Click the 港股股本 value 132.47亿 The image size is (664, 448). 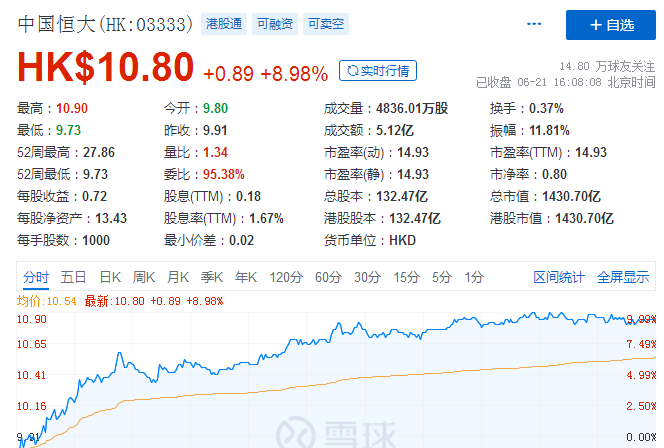tap(415, 218)
